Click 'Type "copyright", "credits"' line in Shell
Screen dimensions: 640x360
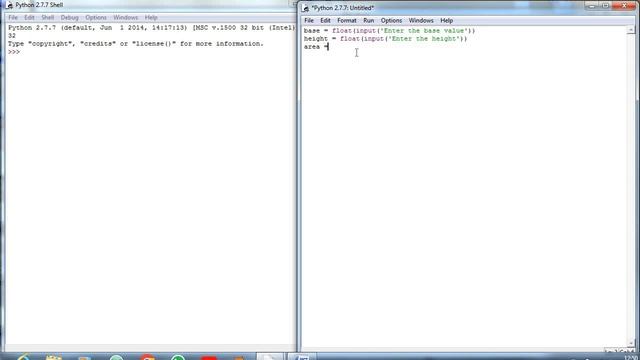tap(136, 44)
